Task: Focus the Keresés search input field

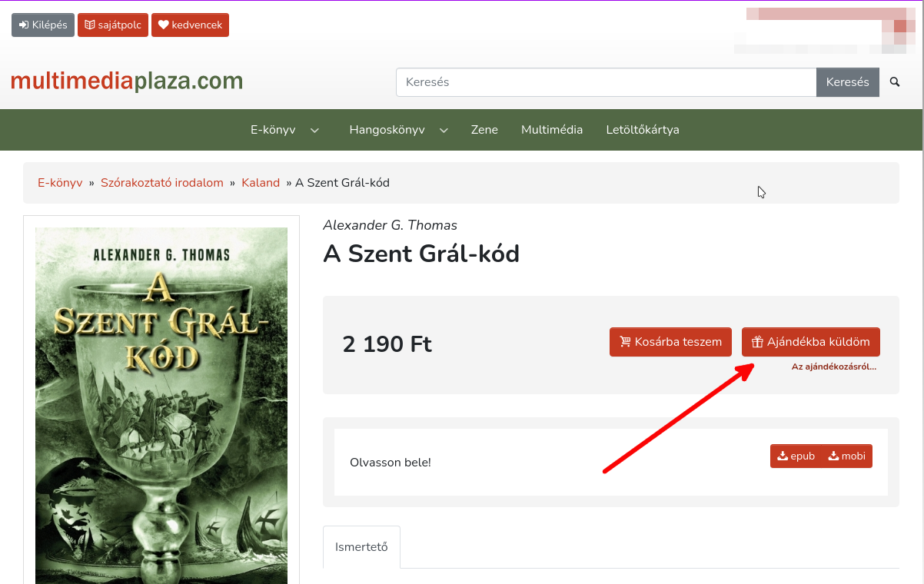Action: [605, 82]
